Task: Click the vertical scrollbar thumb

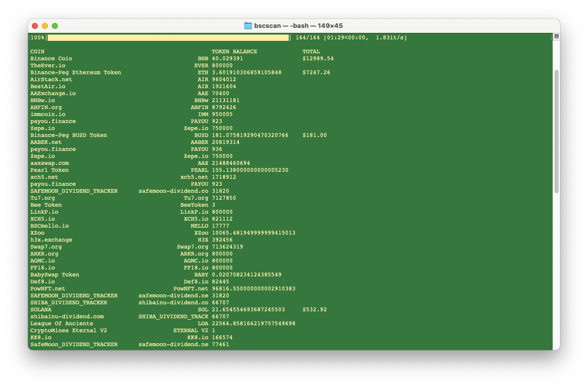Action: pos(557,131)
